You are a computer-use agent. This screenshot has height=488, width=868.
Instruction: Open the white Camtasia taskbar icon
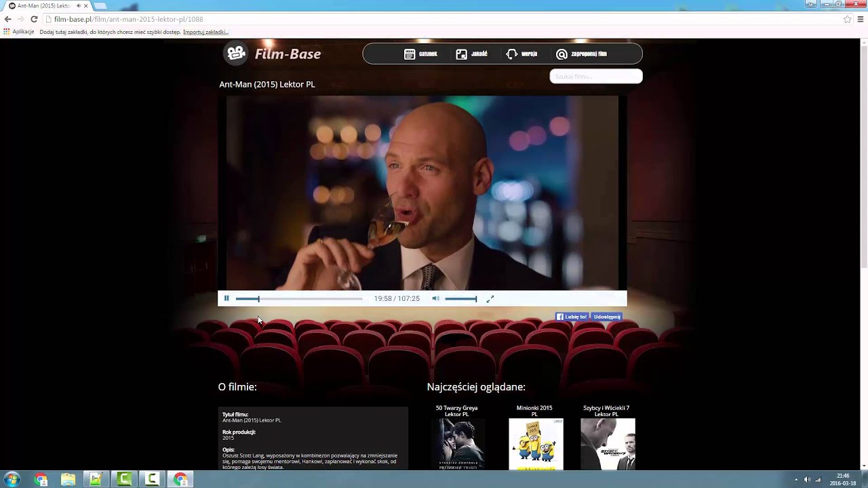(x=153, y=479)
